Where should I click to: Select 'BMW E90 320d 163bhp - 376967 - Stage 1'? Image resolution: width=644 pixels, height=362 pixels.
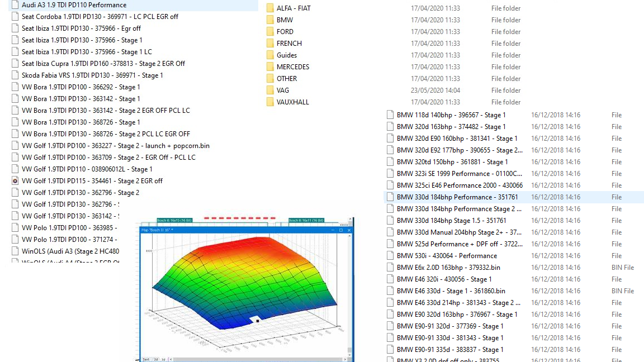click(x=457, y=315)
